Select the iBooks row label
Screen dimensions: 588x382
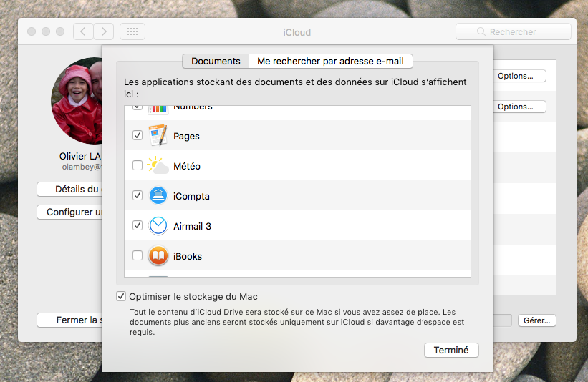pyautogui.click(x=188, y=256)
